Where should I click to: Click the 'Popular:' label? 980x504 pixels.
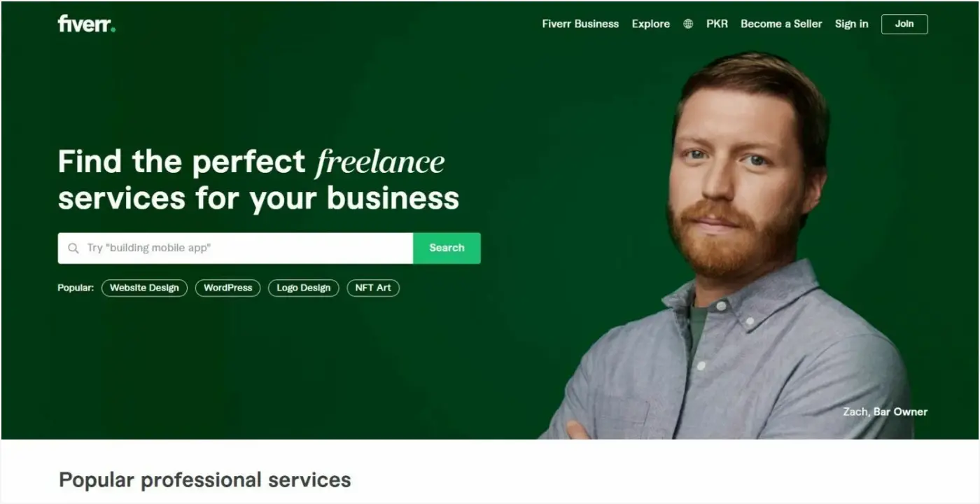point(76,288)
